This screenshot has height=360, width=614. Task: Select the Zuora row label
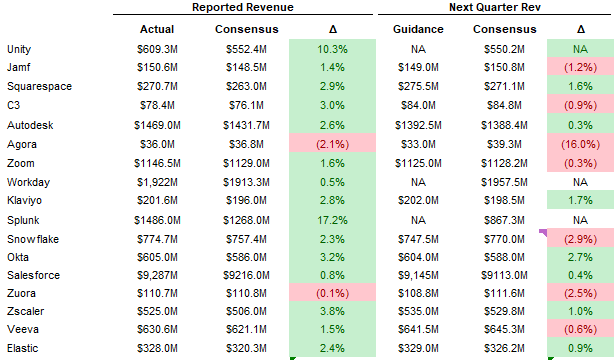tap(21, 293)
